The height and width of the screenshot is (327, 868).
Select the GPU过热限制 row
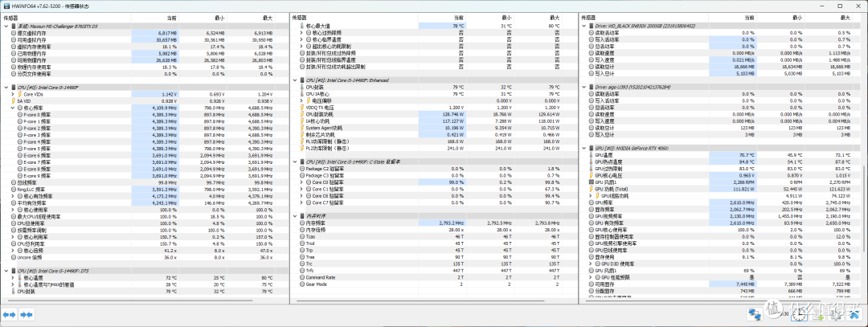coord(722,168)
